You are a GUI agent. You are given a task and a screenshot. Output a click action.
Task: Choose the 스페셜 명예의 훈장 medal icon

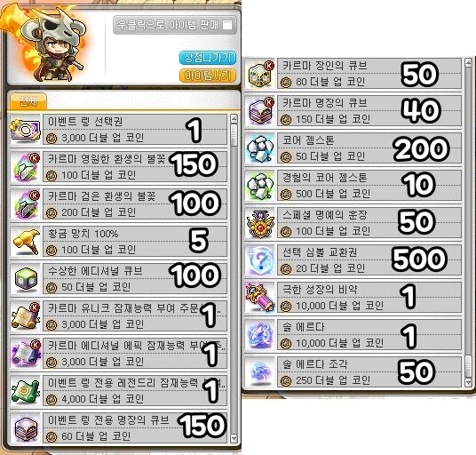click(260, 224)
